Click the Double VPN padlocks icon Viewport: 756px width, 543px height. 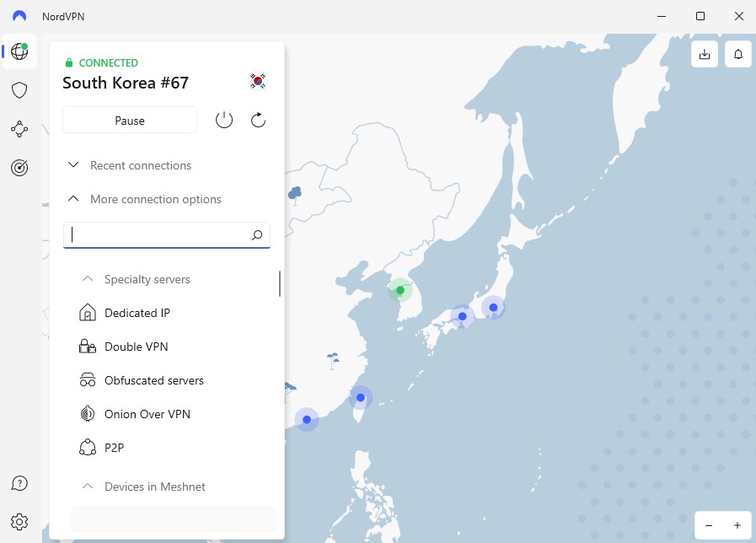point(88,347)
